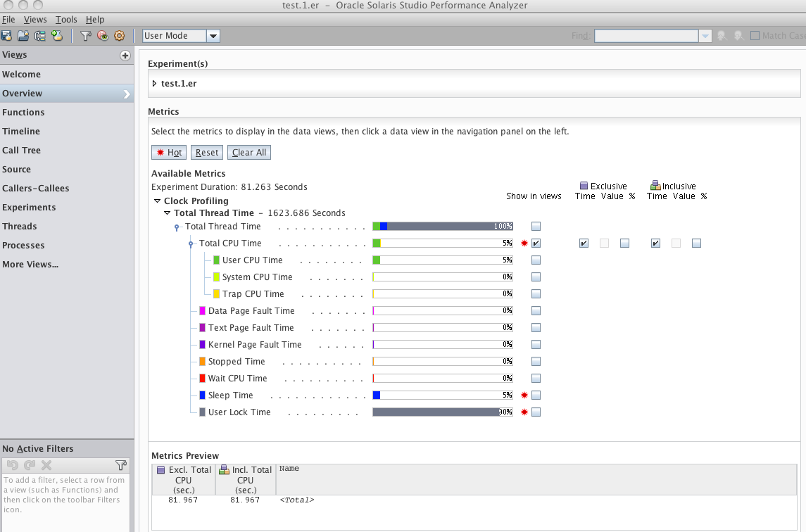Click the arrow on the Overview view row

[x=127, y=94]
